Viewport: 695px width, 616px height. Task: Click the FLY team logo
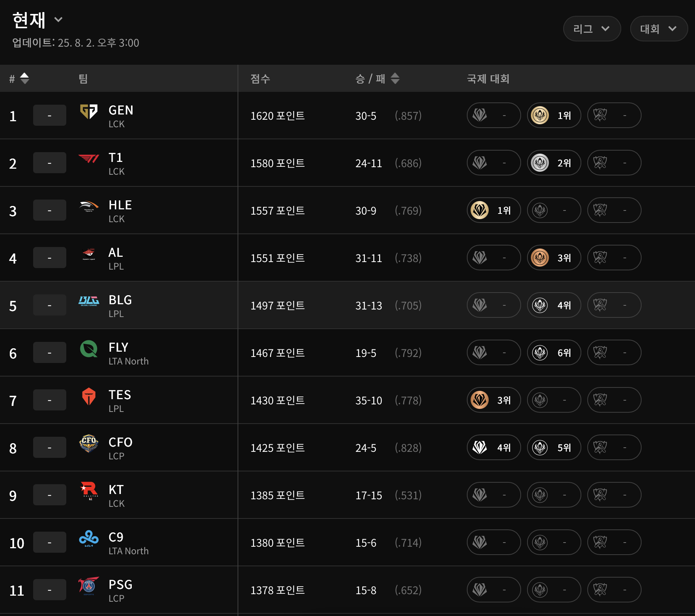pyautogui.click(x=89, y=349)
